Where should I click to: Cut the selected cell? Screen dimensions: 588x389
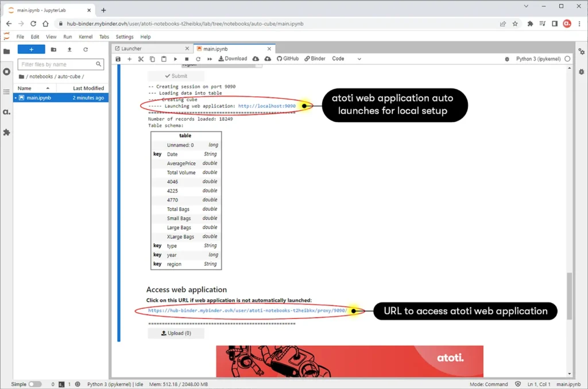[x=141, y=59]
